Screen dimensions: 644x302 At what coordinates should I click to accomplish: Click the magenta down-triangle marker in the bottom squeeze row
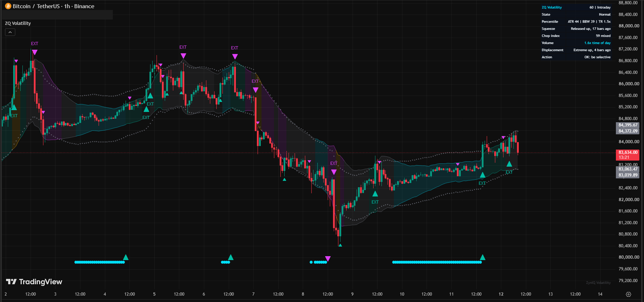pos(328,259)
